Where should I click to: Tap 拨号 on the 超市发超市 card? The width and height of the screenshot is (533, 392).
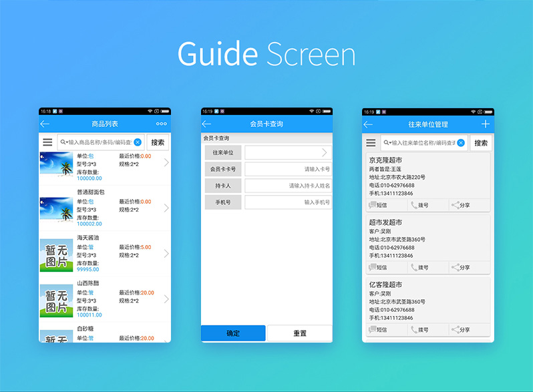point(420,267)
